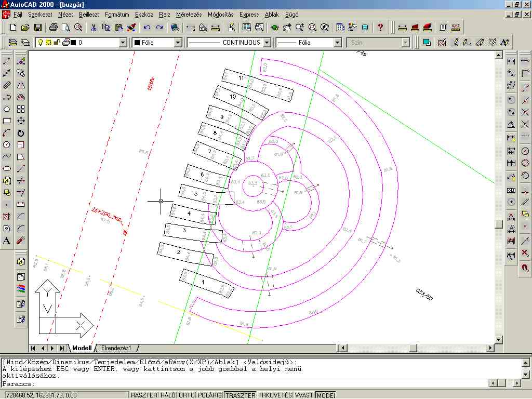Screen dimensions: 532x399
Task: Pick the Rotate tool
Action: (21, 133)
